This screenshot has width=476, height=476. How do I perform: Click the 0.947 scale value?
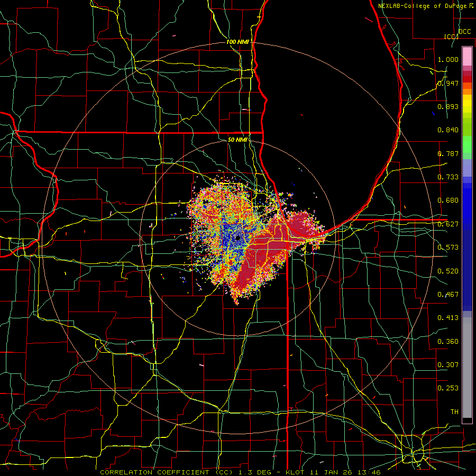448,83
